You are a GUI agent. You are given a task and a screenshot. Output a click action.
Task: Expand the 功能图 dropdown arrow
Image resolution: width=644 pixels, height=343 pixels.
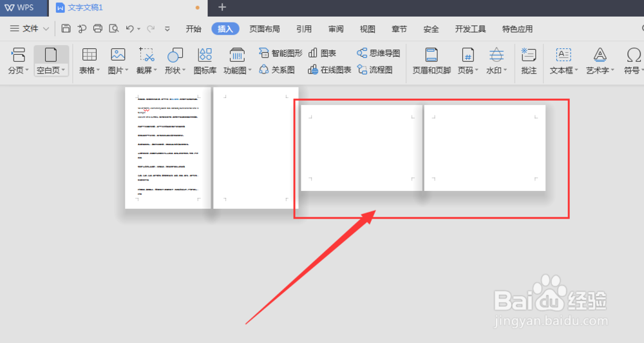tap(250, 70)
